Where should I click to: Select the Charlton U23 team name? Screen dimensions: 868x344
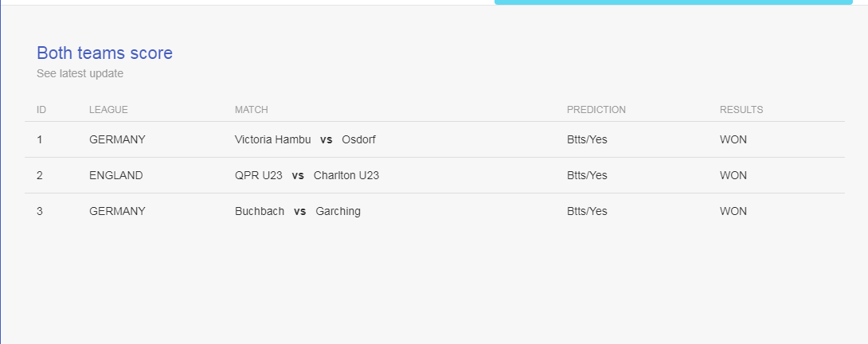click(x=346, y=176)
